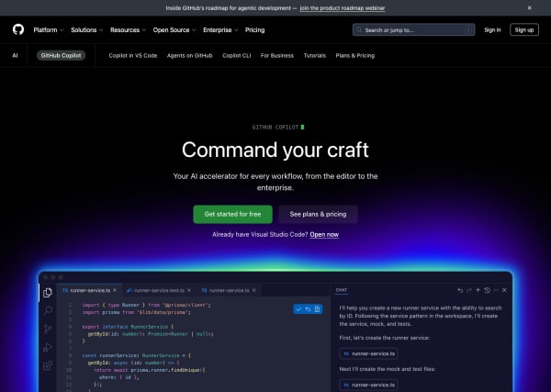Viewport: 551px width, 392px height.
Task: Open the Explorer icon in the editor sidebar
Action: tap(48, 293)
